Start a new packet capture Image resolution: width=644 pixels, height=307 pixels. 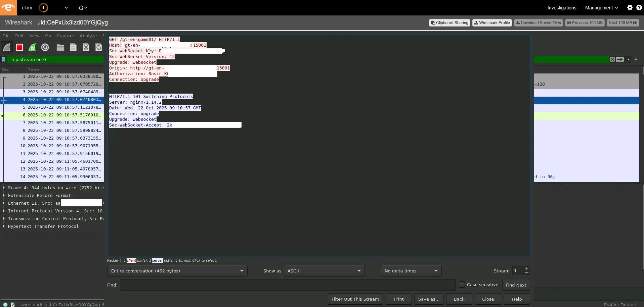[x=7, y=47]
